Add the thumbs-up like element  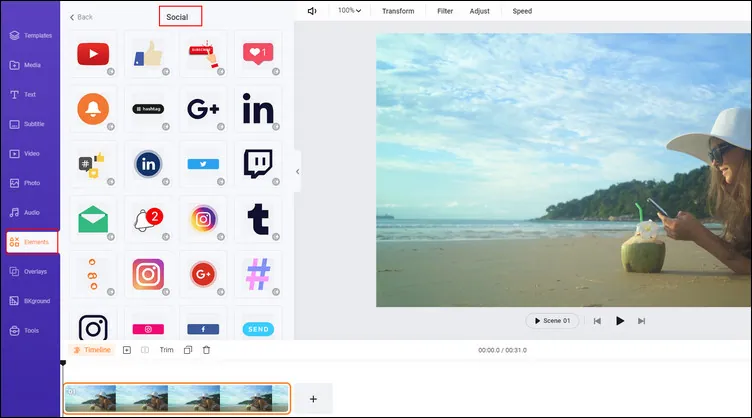point(148,54)
